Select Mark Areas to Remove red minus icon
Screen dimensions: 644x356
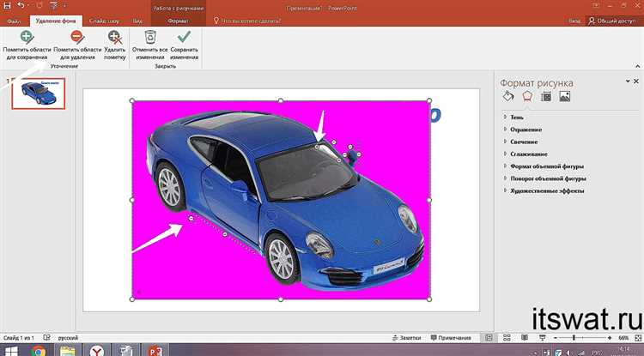(x=76, y=37)
